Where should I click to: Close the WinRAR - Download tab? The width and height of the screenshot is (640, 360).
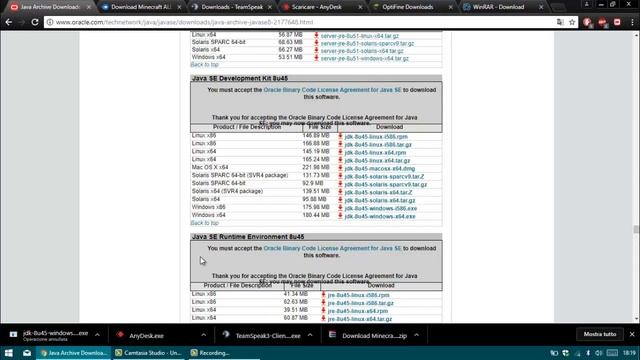[x=541, y=7]
